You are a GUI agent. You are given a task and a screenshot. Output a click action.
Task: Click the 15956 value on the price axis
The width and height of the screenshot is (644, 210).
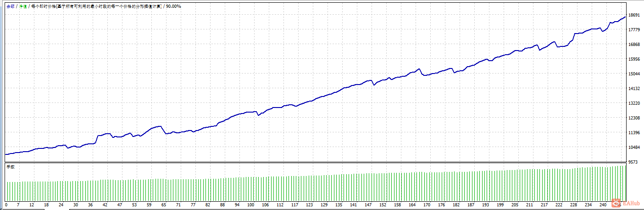click(634, 59)
